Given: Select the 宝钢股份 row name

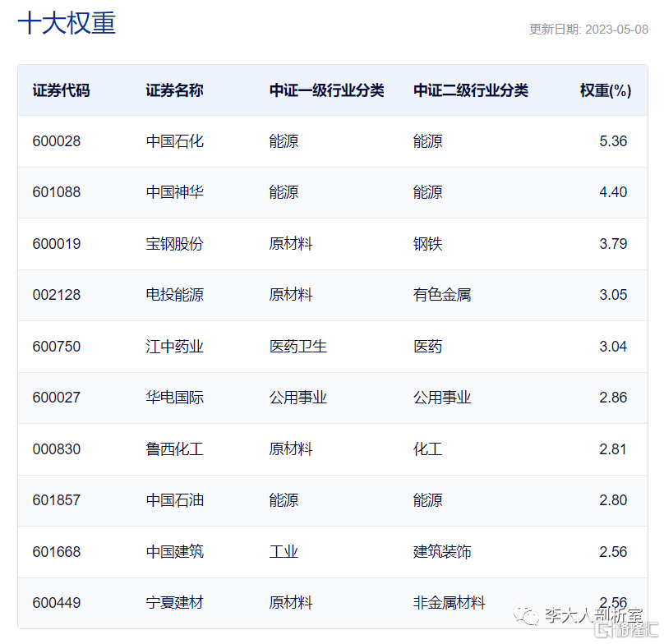Looking at the screenshot, I should tap(174, 243).
